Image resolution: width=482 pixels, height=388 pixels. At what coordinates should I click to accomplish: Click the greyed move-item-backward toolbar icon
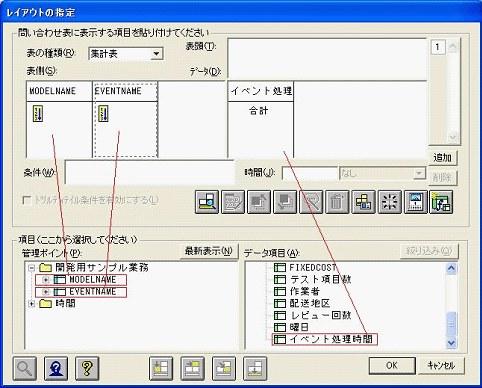(x=285, y=202)
